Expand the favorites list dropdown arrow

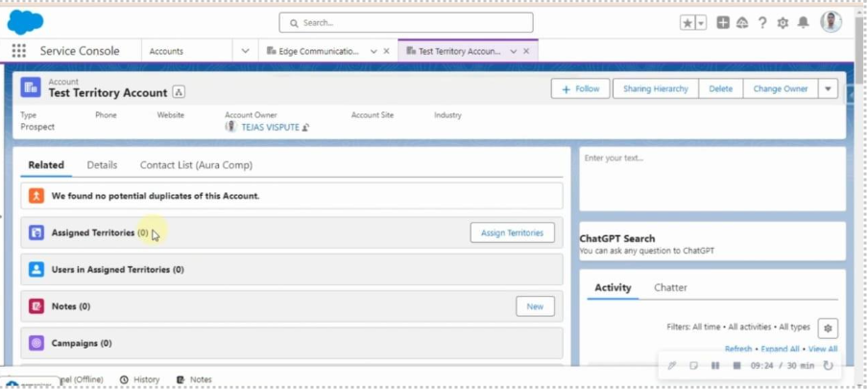pyautogui.click(x=701, y=23)
